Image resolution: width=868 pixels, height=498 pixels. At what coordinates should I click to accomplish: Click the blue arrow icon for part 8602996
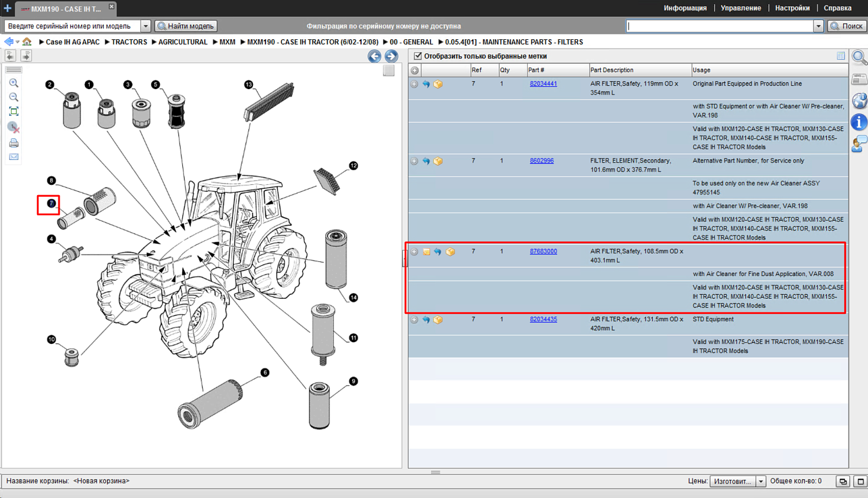point(426,161)
